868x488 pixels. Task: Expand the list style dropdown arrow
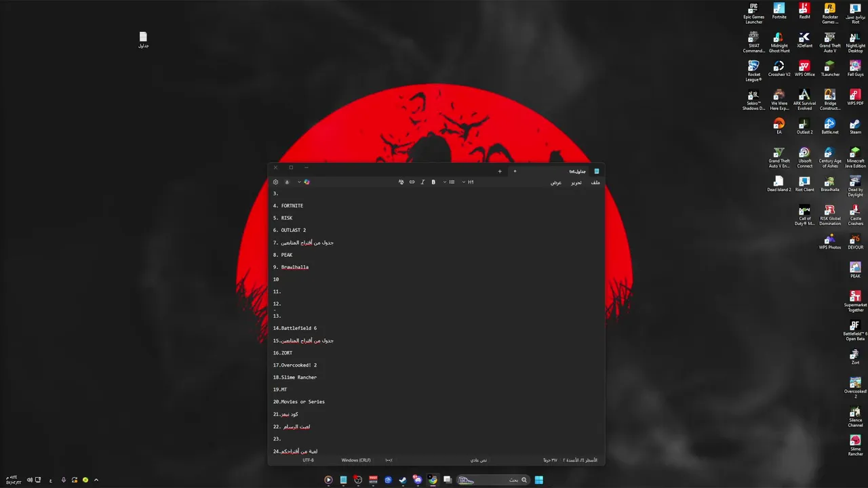(x=445, y=182)
